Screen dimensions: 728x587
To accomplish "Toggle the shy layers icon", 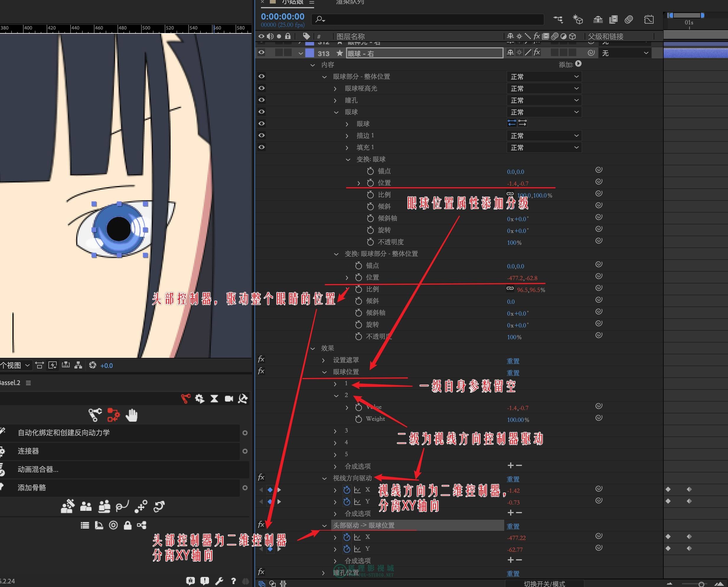I will (x=598, y=19).
